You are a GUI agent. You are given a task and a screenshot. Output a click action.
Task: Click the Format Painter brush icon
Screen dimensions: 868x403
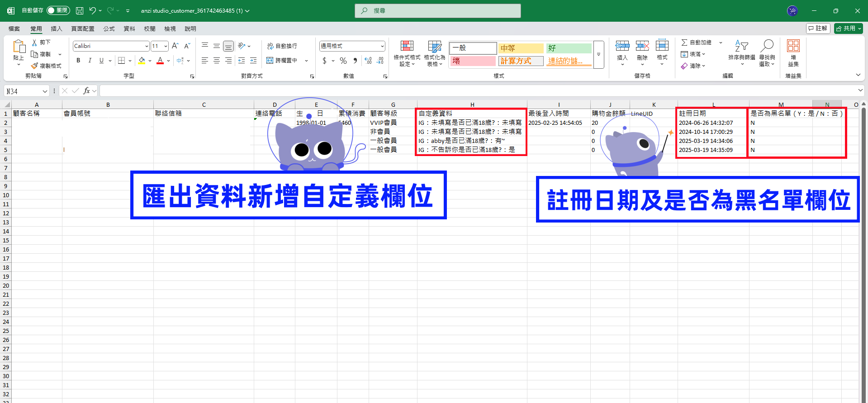click(x=34, y=66)
